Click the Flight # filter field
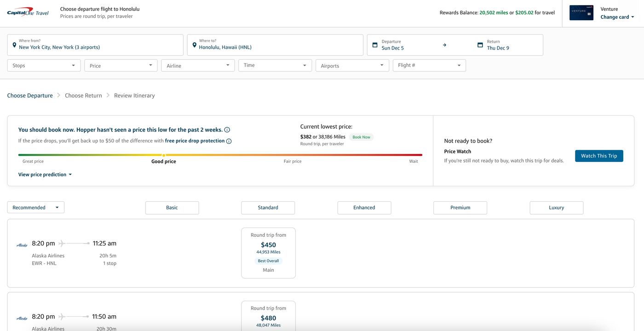Viewport: 644px width, 331px height. point(429,65)
